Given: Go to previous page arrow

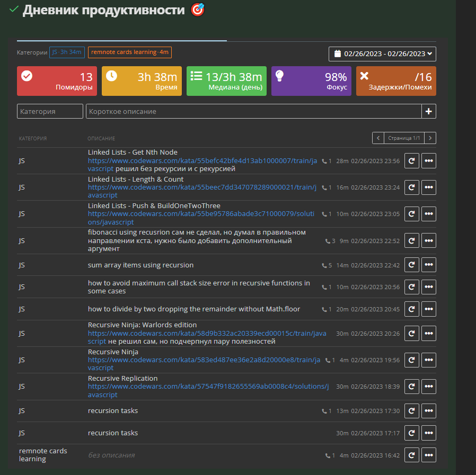Looking at the screenshot, I should 378,138.
